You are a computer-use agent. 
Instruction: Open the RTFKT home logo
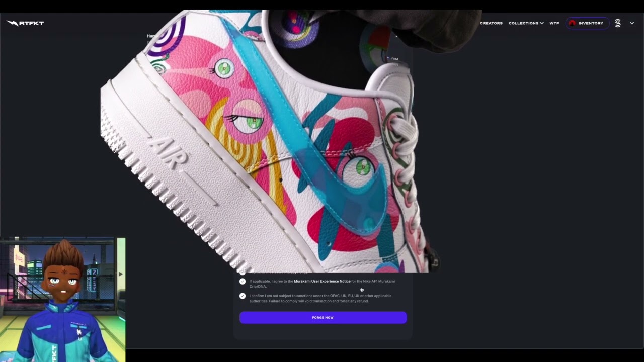25,23
